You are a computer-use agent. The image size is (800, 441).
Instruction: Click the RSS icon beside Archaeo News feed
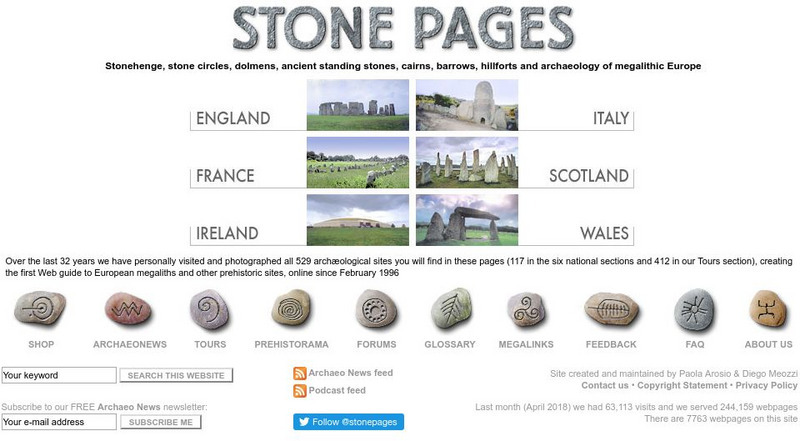[x=299, y=373]
